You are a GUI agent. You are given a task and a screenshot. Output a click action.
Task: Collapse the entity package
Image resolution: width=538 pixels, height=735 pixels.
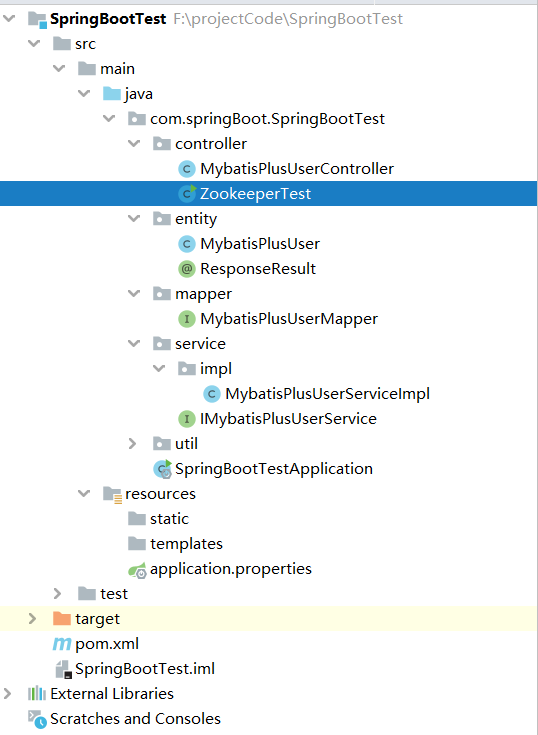point(134,218)
